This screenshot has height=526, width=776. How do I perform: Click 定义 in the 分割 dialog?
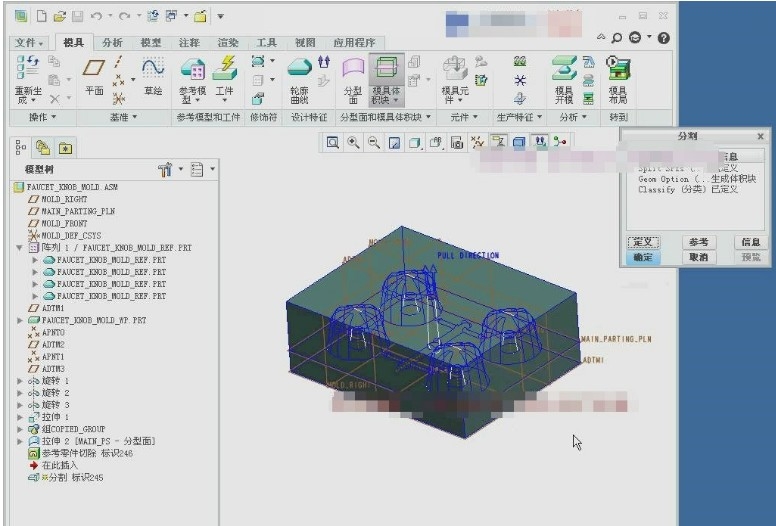click(x=643, y=242)
